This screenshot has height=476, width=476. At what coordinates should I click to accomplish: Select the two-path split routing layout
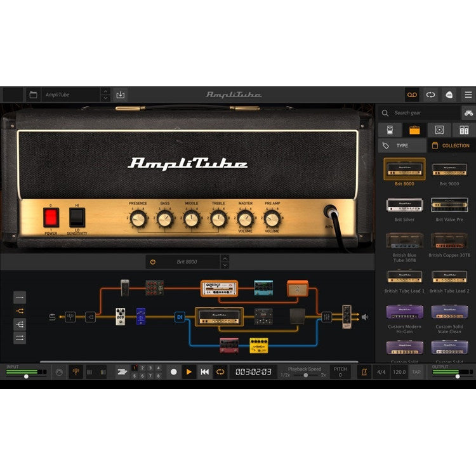20,311
